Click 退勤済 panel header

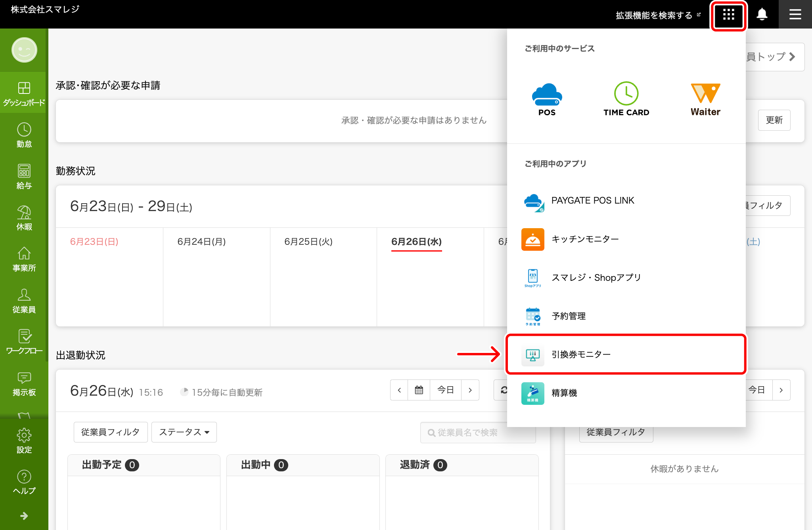click(x=462, y=465)
